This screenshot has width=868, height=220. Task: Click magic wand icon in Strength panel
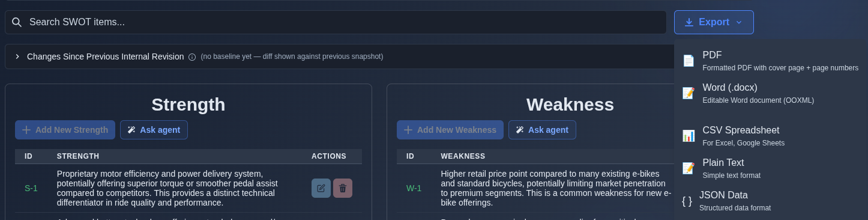131,130
